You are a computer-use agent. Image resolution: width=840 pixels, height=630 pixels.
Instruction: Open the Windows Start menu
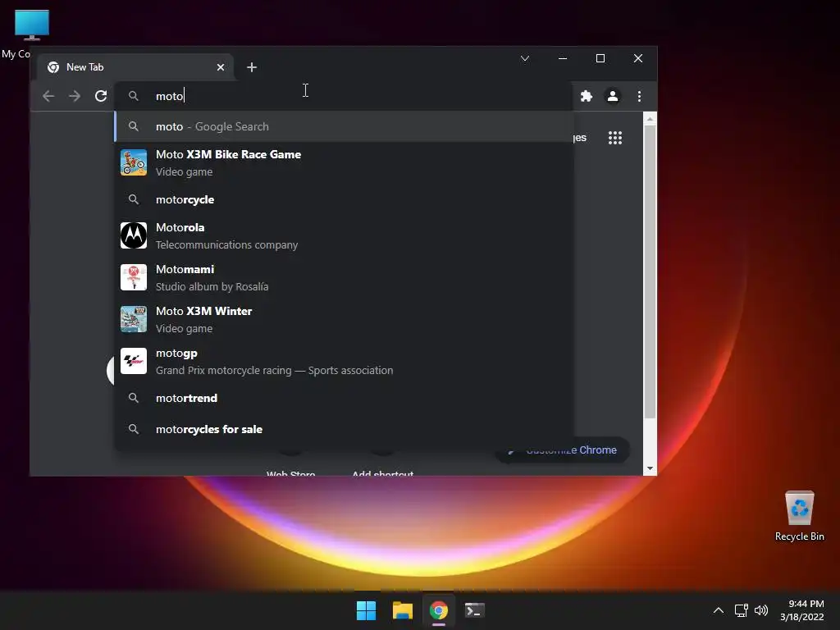pos(367,610)
